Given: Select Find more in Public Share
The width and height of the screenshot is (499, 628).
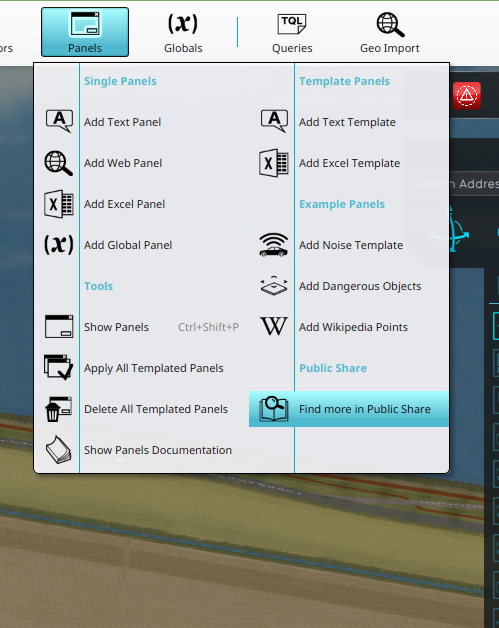Looking at the screenshot, I should pyautogui.click(x=349, y=409).
